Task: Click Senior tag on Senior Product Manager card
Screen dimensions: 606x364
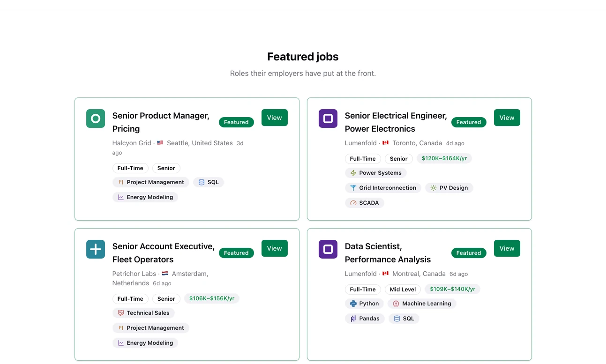Action: tap(166, 168)
